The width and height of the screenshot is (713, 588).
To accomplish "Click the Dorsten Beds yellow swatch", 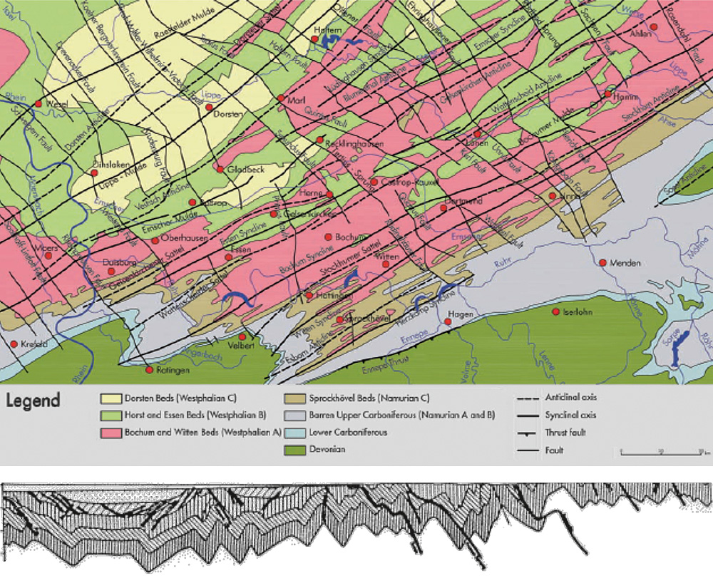I will (112, 398).
